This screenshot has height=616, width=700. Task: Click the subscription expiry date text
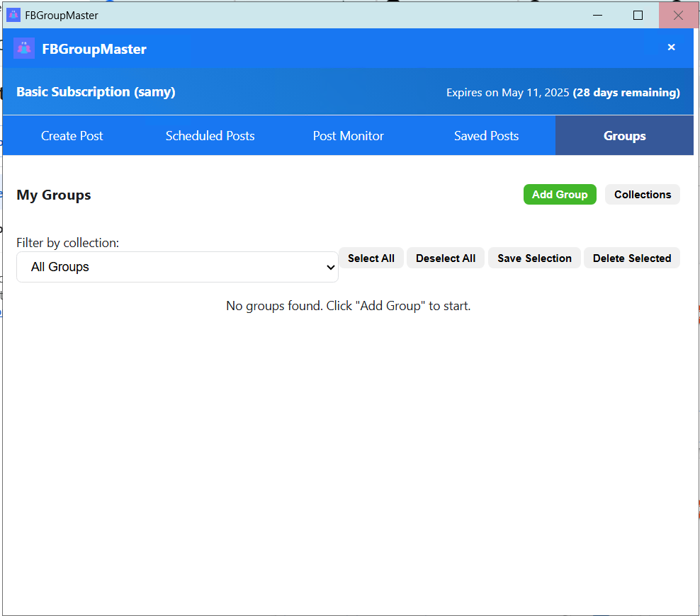563,92
